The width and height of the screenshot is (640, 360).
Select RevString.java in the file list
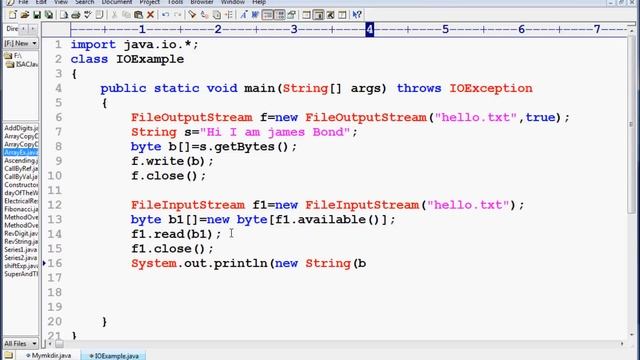click(21, 242)
